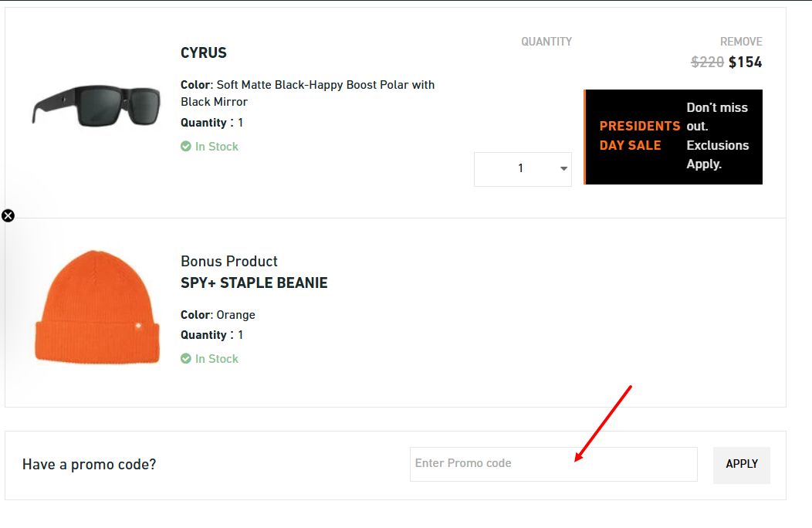Click the Exclusions Apply text in the banner

pyautogui.click(x=718, y=154)
